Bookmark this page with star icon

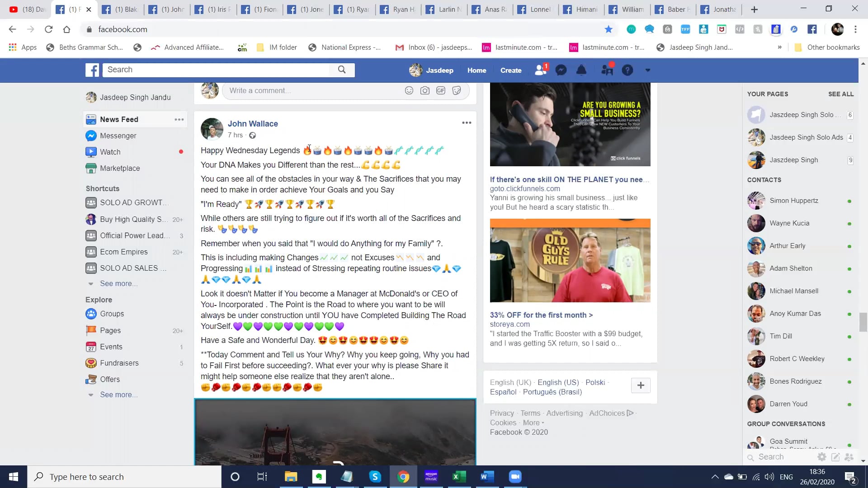pyautogui.click(x=609, y=29)
